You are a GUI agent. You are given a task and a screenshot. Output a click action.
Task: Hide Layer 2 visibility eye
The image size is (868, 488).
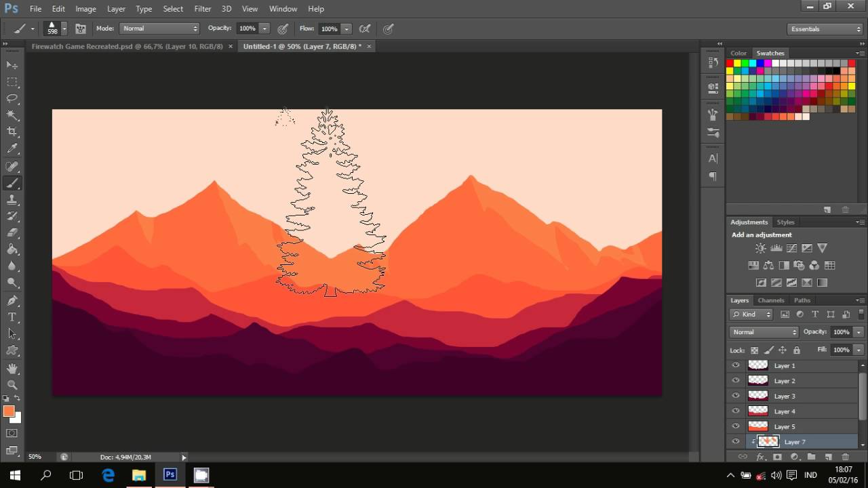pyautogui.click(x=736, y=380)
